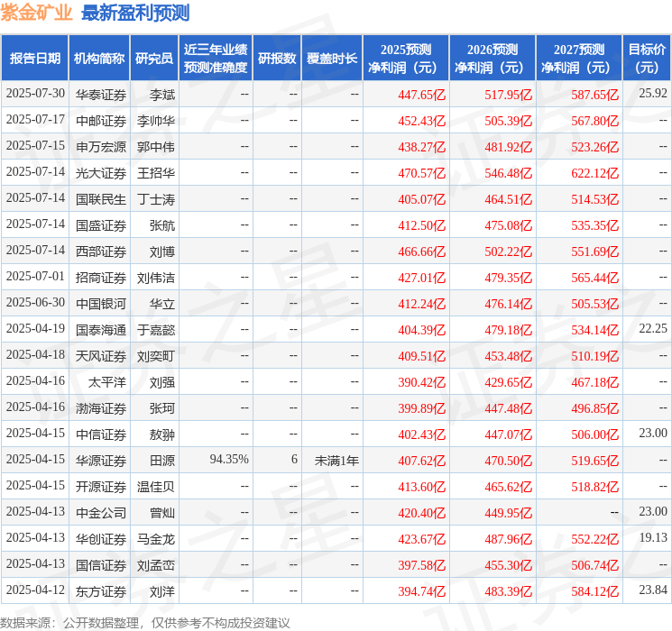Click 华源证券 coverage duration 未满1年
The width and height of the screenshot is (672, 631).
tap(336, 461)
